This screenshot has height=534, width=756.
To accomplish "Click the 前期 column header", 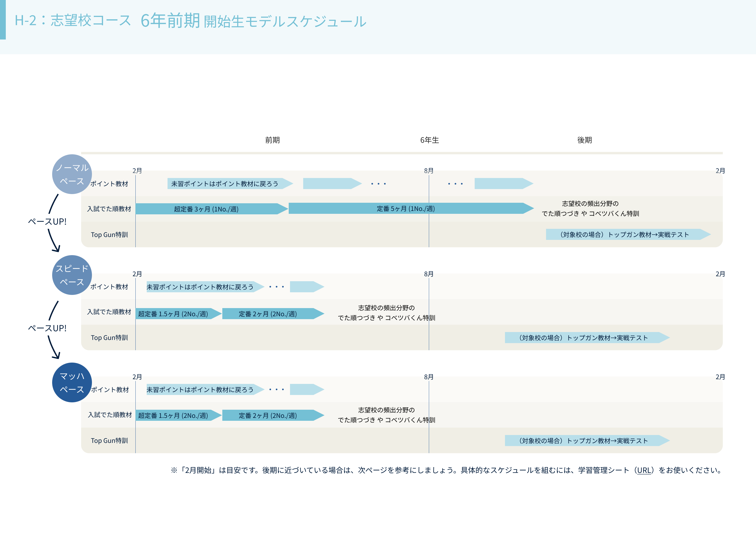I will tap(272, 140).
